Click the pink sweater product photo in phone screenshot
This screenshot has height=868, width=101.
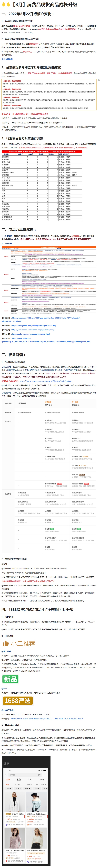point(15,838)
